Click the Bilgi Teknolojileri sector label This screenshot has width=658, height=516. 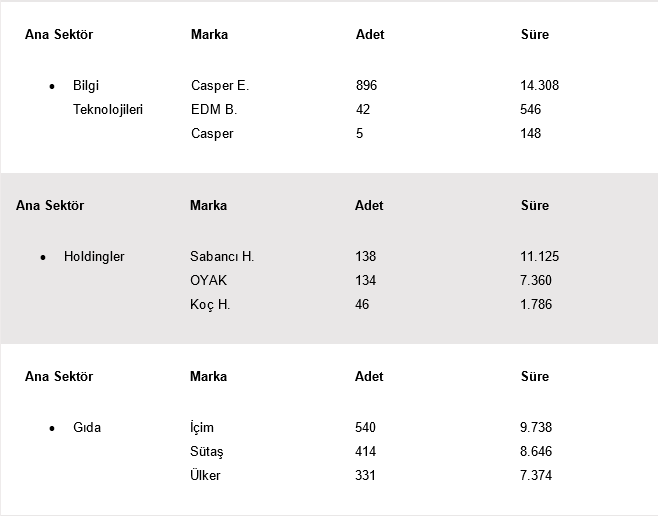click(x=107, y=98)
